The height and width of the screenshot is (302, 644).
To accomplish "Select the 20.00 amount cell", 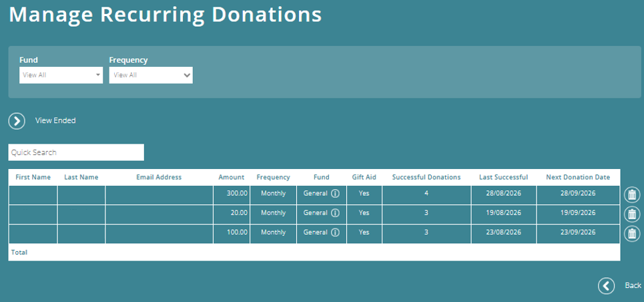I will 232,214.
